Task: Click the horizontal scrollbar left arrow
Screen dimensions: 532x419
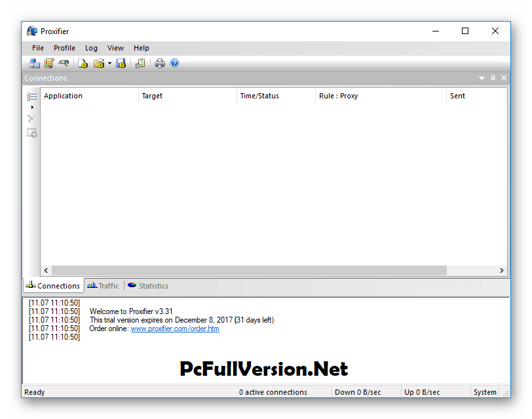Action: (x=46, y=271)
